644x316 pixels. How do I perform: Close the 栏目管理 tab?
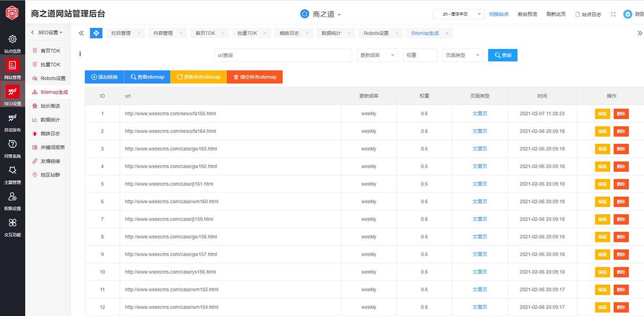pyautogui.click(x=139, y=33)
